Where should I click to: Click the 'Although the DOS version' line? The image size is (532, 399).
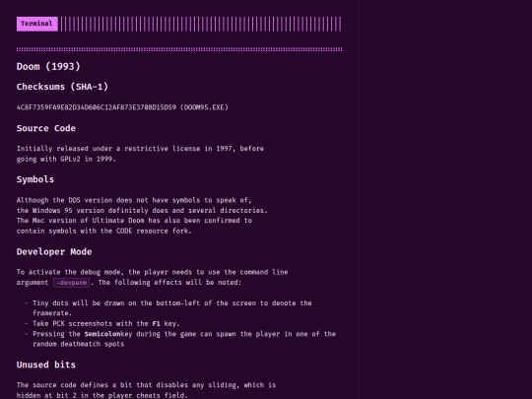134,200
